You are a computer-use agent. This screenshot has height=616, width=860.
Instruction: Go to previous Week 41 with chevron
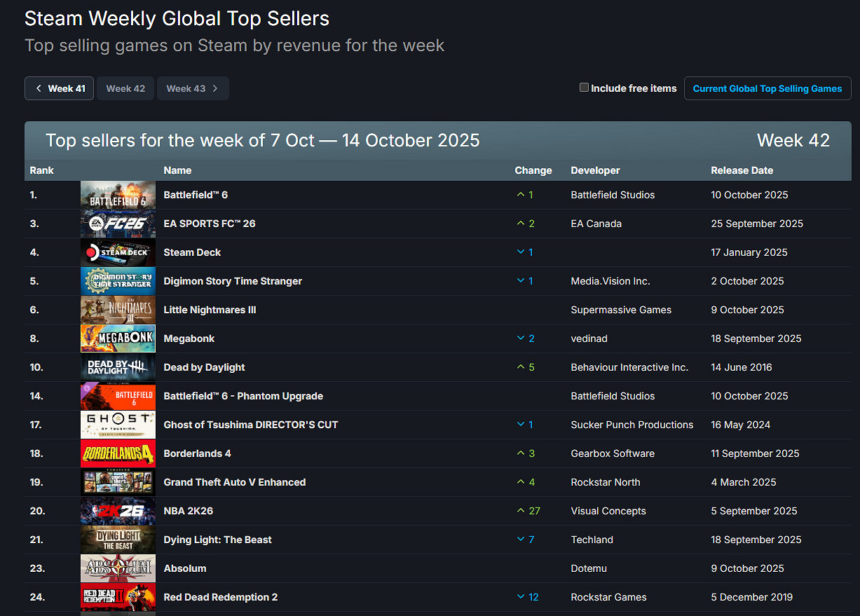click(60, 88)
